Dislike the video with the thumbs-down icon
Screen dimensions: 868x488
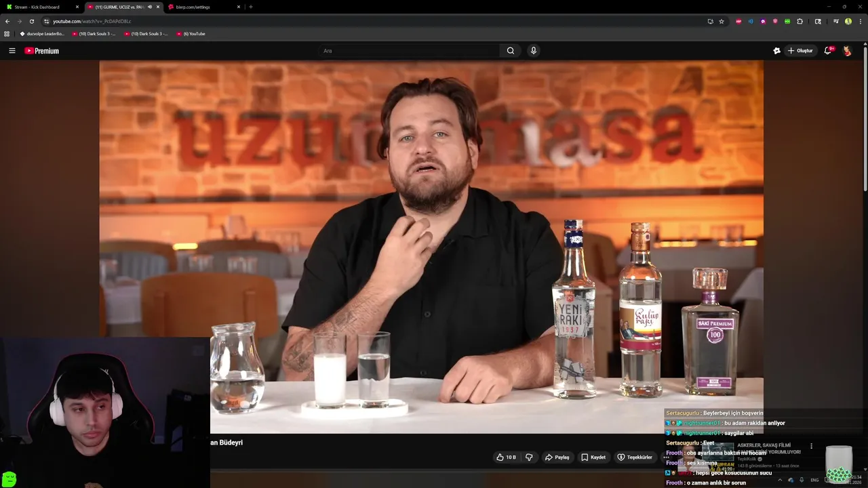529,457
